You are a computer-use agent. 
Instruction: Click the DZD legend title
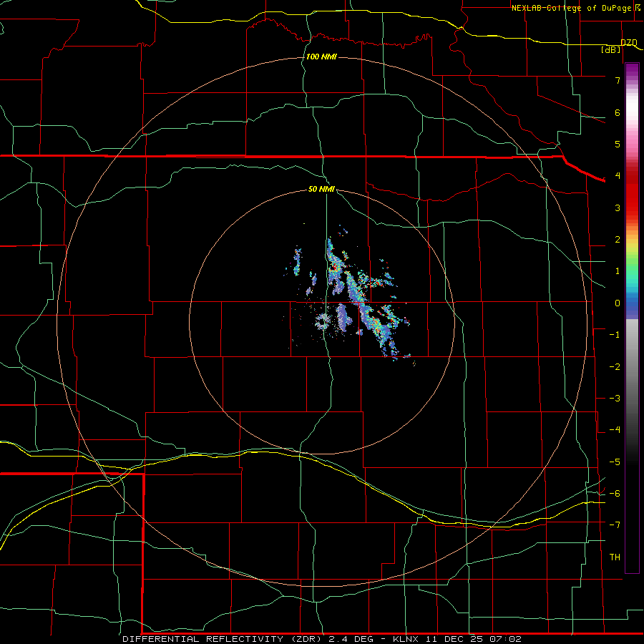pos(629,43)
